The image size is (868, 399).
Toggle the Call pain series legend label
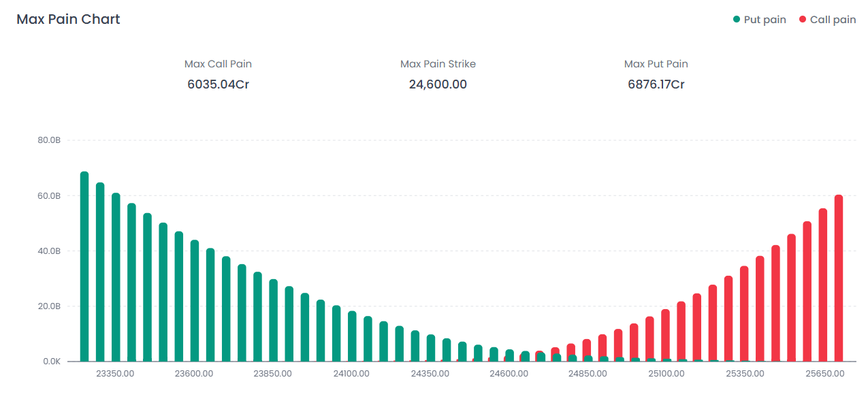tap(833, 20)
